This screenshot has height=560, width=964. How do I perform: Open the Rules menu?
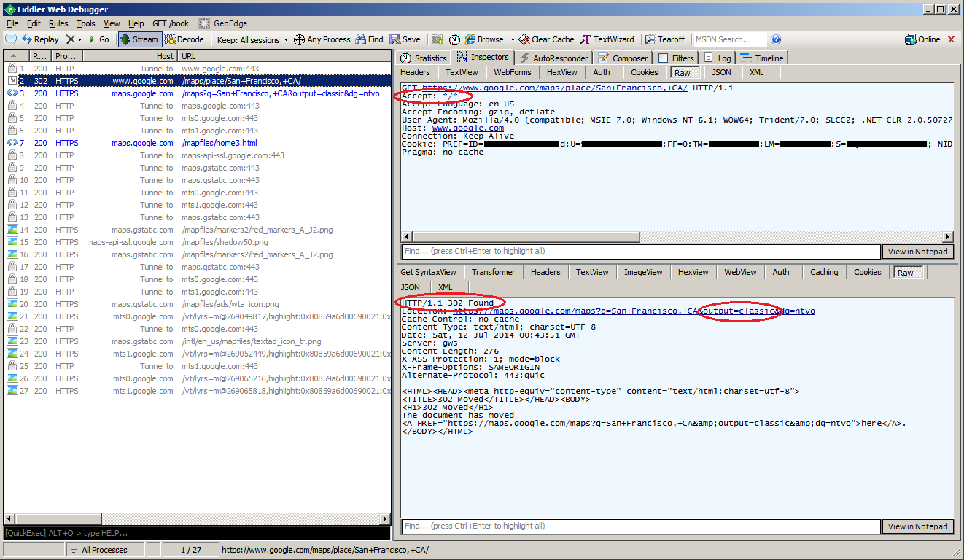pos(58,23)
